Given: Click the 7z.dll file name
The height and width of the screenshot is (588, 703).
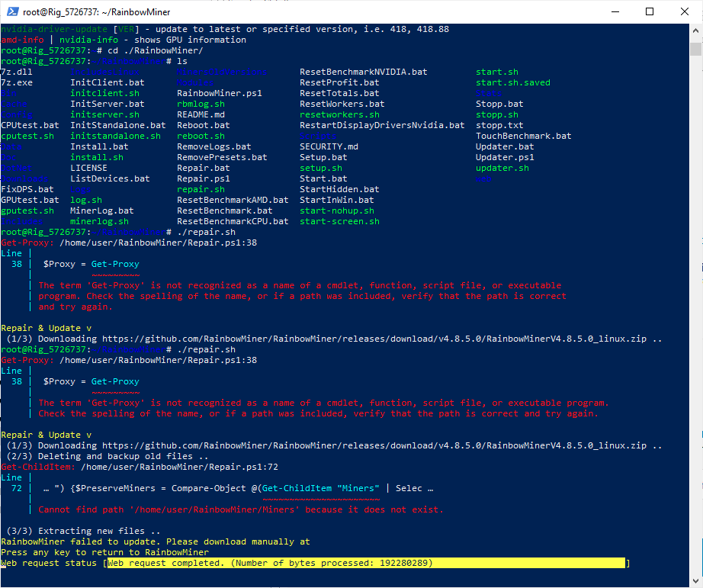Looking at the screenshot, I should pos(17,72).
